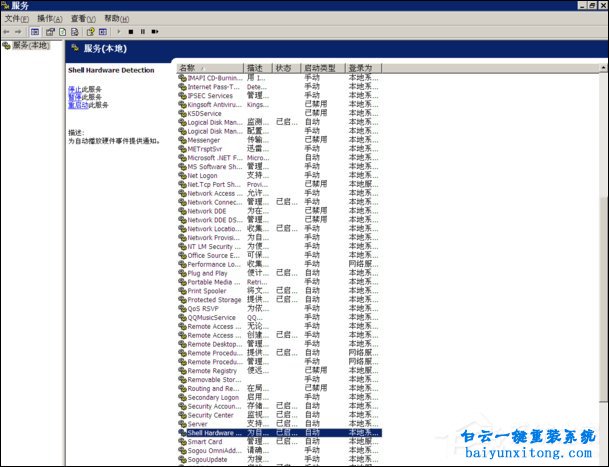
Task: Click the Start Service play icon
Action: [x=118, y=32]
